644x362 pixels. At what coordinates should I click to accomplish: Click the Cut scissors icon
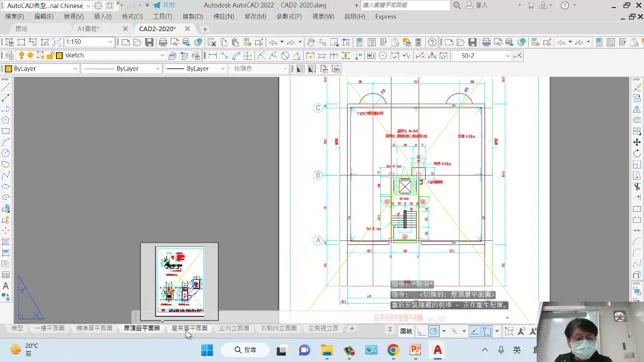click(213, 42)
